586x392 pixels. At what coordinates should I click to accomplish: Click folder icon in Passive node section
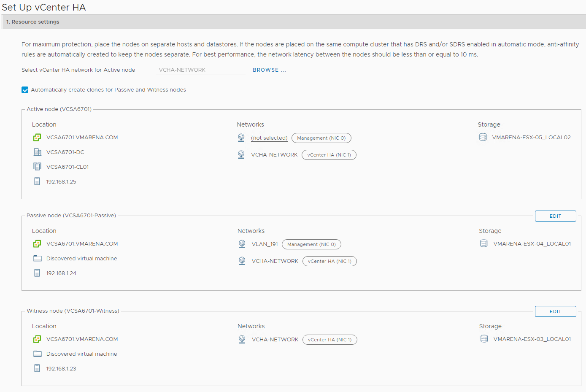(38, 258)
